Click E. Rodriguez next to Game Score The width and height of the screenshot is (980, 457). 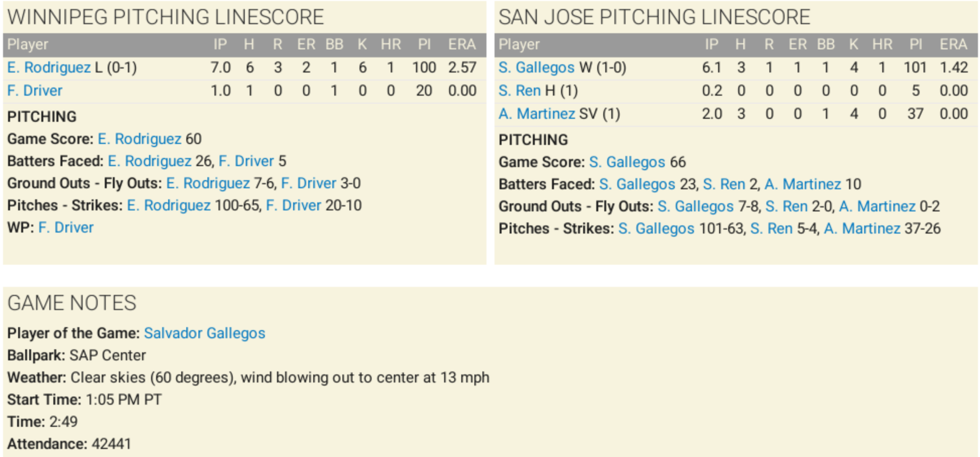[x=139, y=139]
